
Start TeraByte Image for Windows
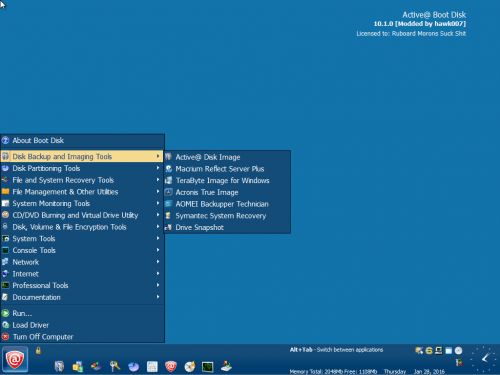[227, 180]
